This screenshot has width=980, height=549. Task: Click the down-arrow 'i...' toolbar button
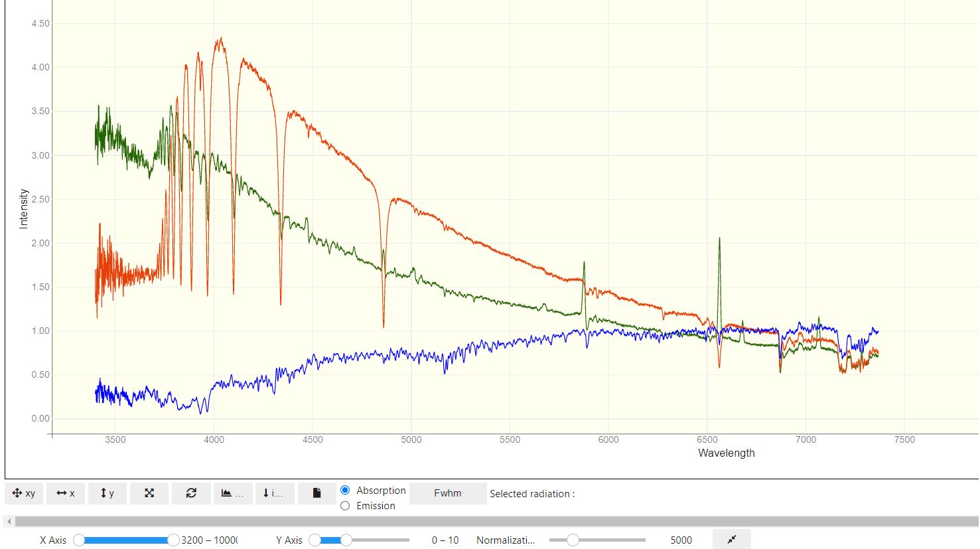274,493
